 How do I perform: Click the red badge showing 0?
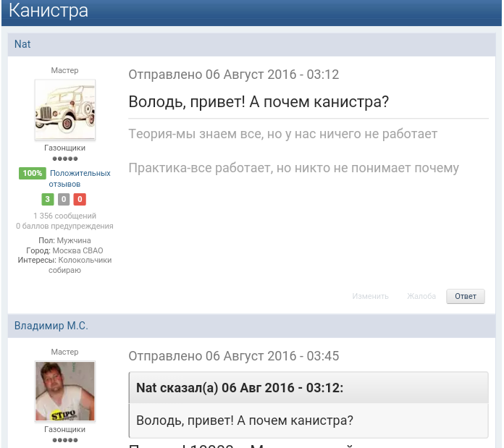point(80,200)
